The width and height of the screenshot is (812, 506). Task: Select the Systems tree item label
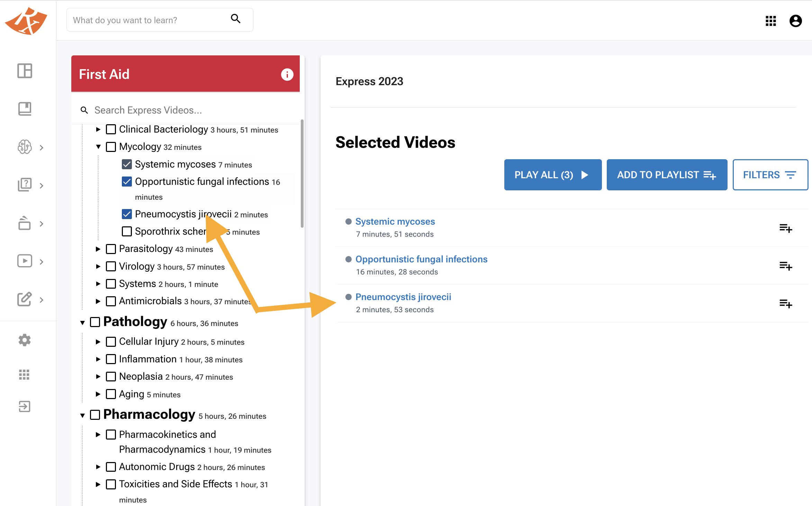pyautogui.click(x=137, y=283)
